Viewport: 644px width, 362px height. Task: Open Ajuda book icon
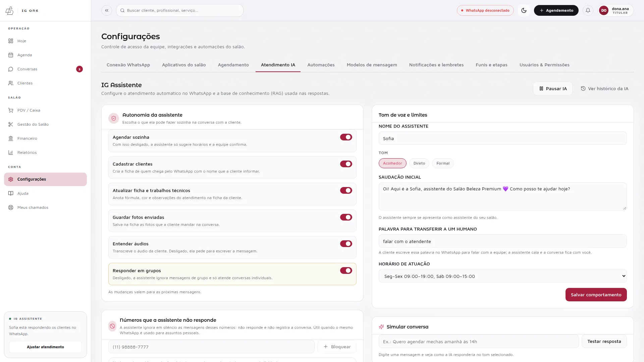[11, 193]
